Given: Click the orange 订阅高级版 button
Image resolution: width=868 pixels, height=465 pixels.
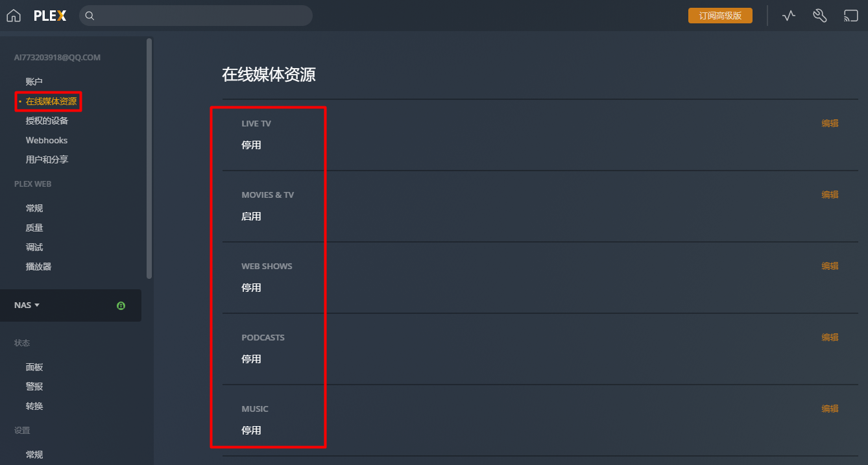Looking at the screenshot, I should pos(720,16).
